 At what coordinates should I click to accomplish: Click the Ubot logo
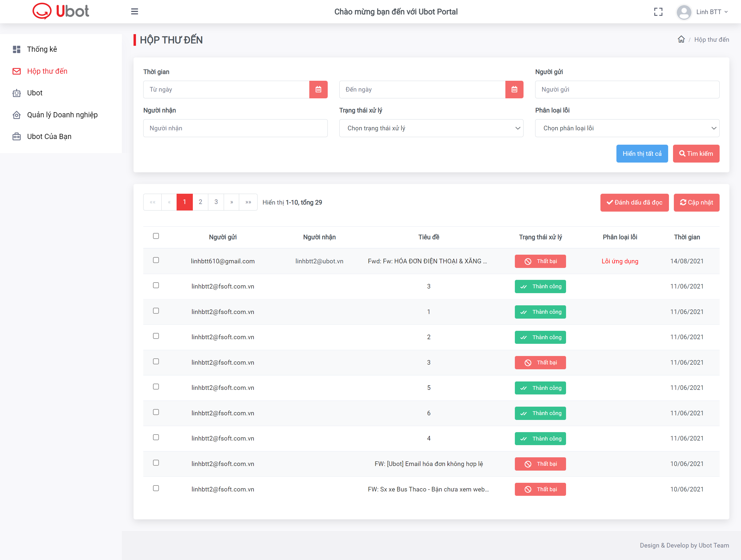[x=61, y=11]
